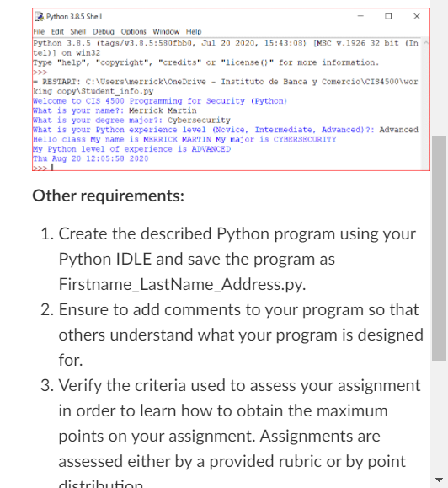
Task: Click the scroll-down arrow of page scrollbar
Action: tap(439, 480)
